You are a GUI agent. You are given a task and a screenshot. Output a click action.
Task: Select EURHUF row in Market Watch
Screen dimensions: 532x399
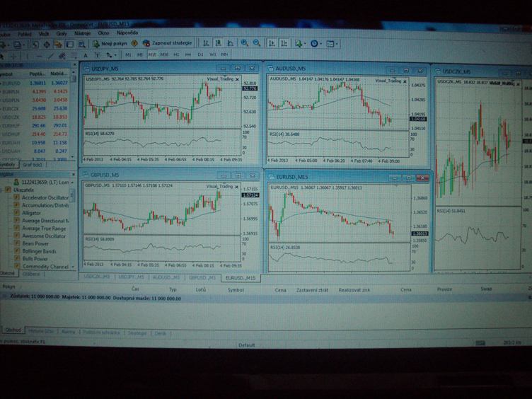[35, 125]
